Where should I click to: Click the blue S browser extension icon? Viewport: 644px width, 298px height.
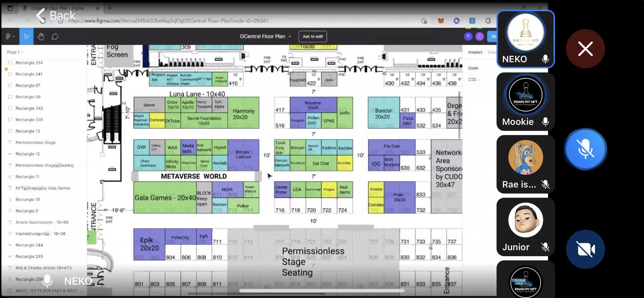472,21
